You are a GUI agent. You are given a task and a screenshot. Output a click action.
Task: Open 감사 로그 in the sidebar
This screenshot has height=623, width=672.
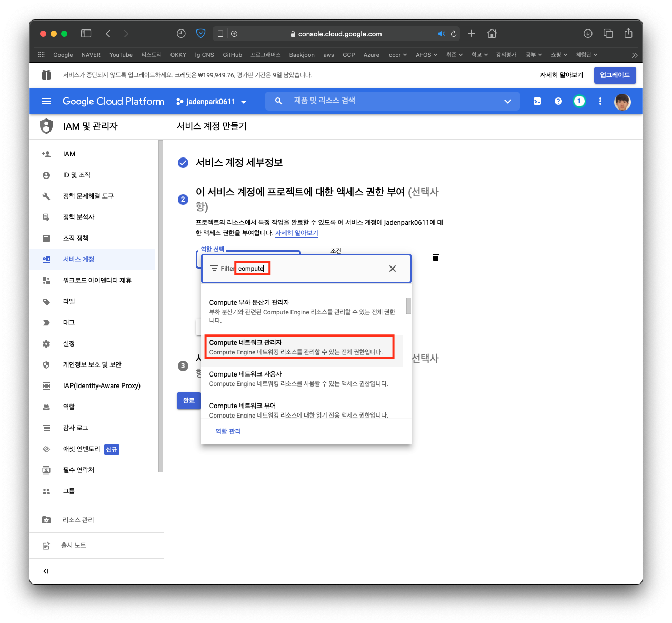[93, 428]
